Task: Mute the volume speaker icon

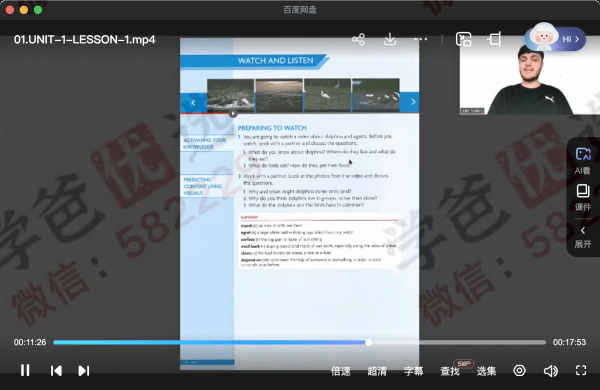Action: click(x=551, y=370)
